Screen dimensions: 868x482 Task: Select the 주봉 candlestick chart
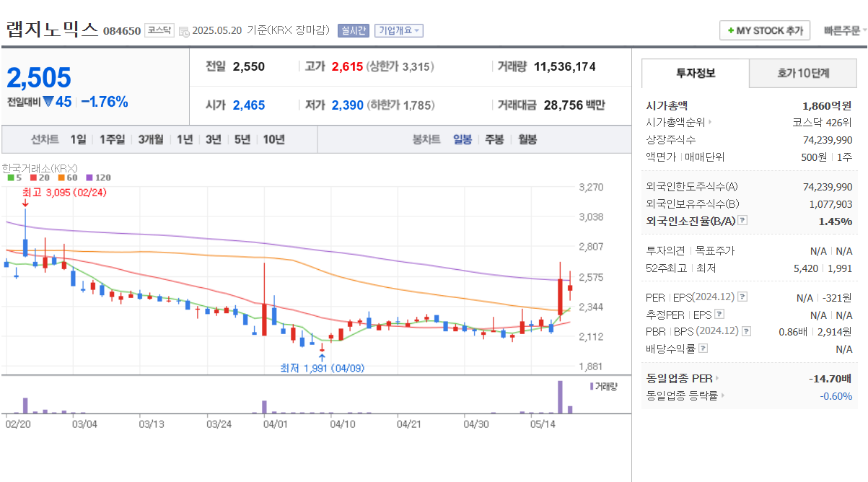pyautogui.click(x=494, y=139)
